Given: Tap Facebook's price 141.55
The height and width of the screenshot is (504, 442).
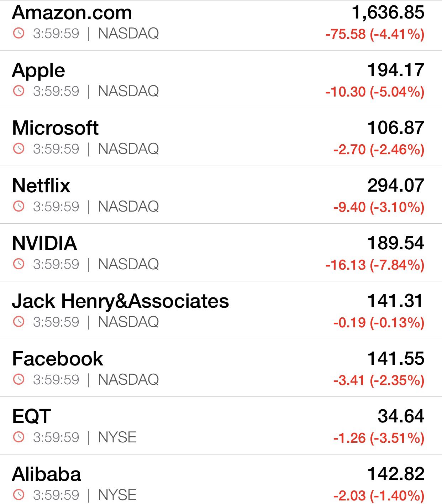Looking at the screenshot, I should (x=396, y=359).
